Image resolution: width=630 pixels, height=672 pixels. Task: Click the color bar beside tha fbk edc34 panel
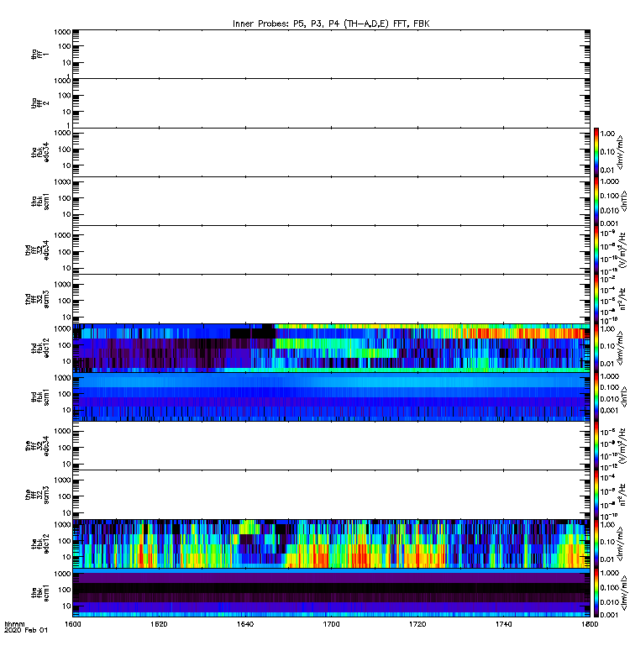596,152
